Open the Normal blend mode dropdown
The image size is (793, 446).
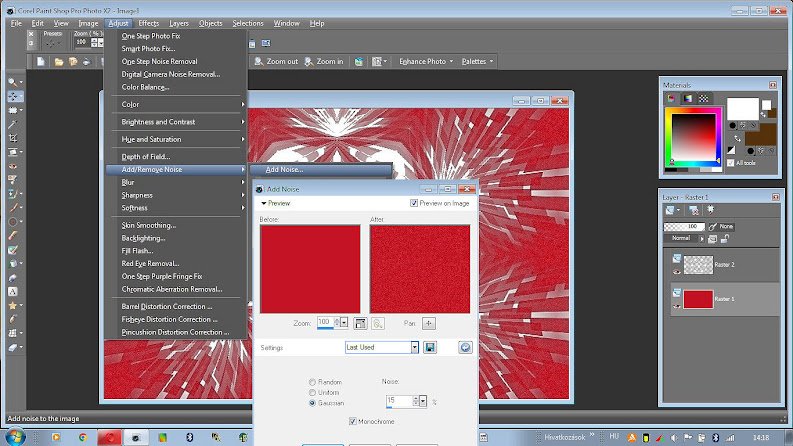pyautogui.click(x=684, y=238)
